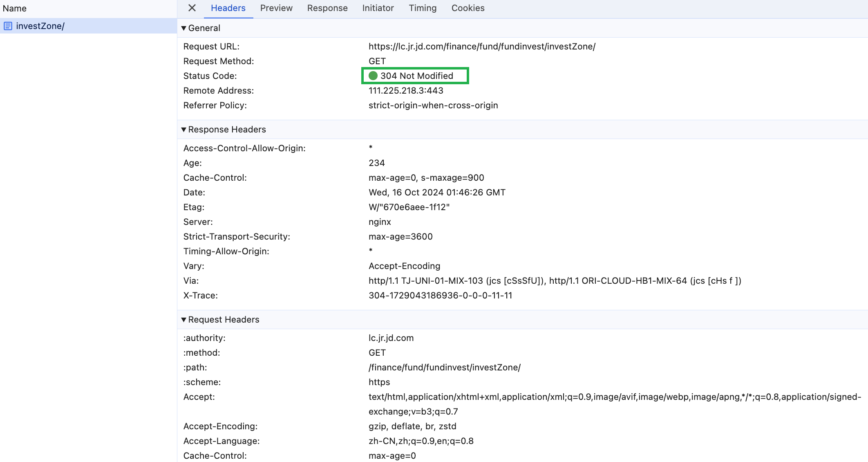Select the investZone/ request row
This screenshot has height=462, width=868.
tap(40, 26)
